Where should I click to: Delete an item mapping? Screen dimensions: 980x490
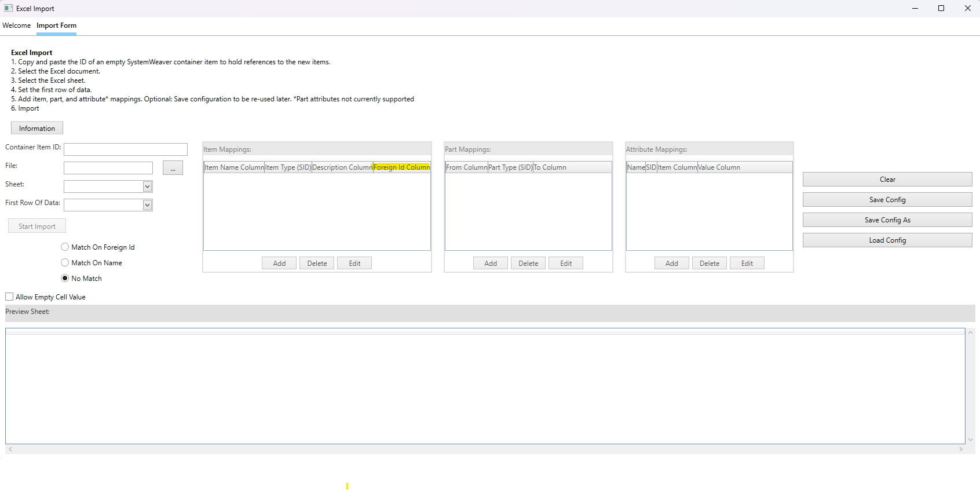point(317,263)
